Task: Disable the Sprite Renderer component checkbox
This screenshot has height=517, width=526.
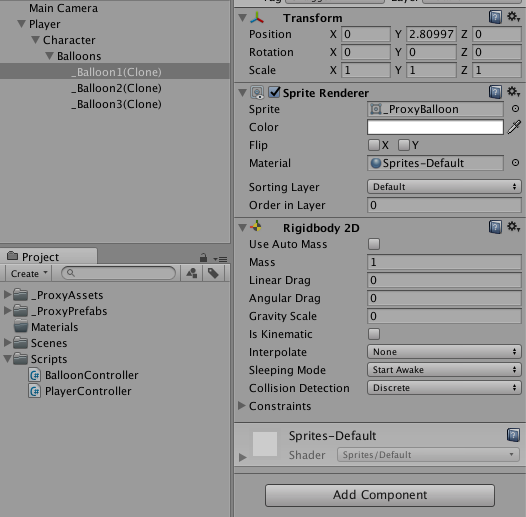Action: pyautogui.click(x=274, y=92)
